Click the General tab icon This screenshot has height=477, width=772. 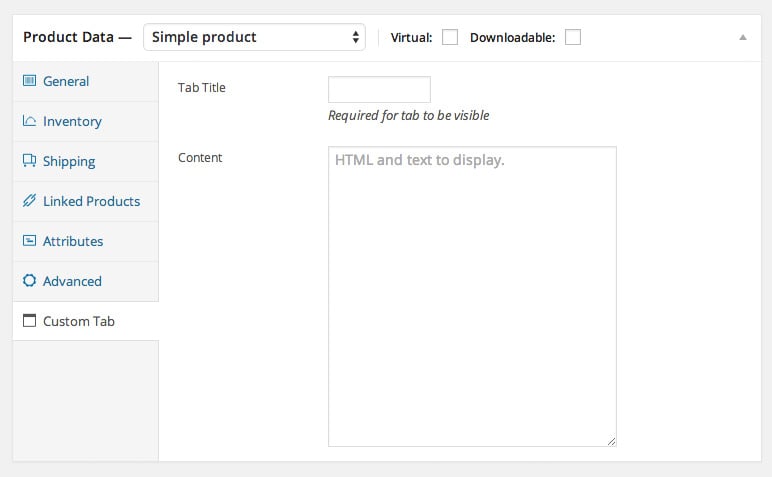pos(30,80)
